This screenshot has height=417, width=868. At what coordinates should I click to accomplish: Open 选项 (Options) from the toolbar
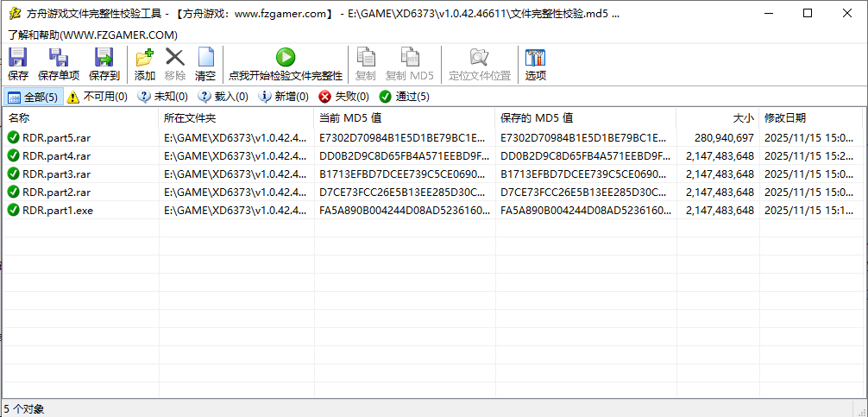coord(536,59)
